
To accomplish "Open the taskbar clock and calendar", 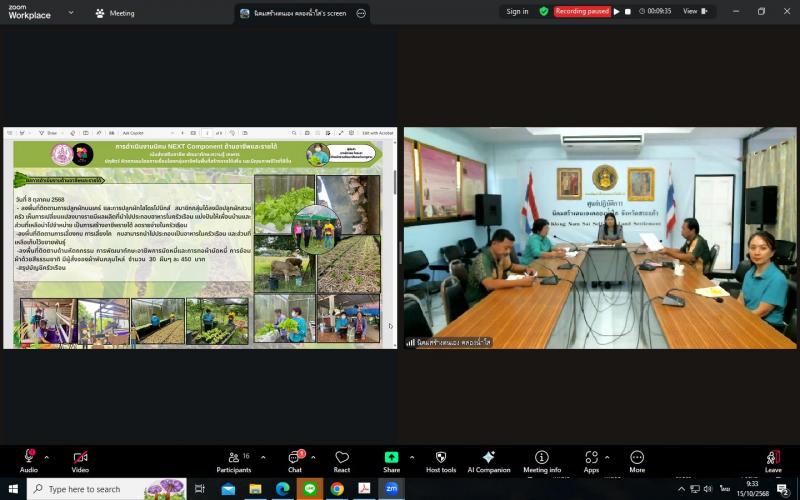I will coord(753,489).
